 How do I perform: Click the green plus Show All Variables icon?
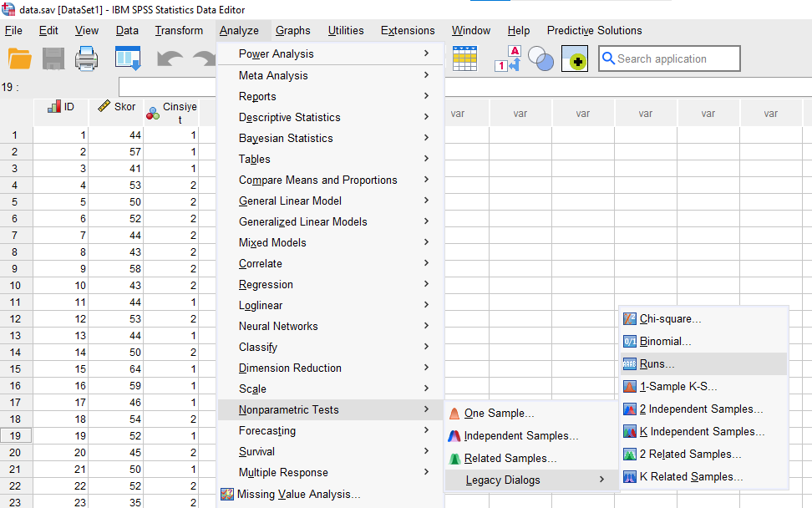(x=575, y=58)
